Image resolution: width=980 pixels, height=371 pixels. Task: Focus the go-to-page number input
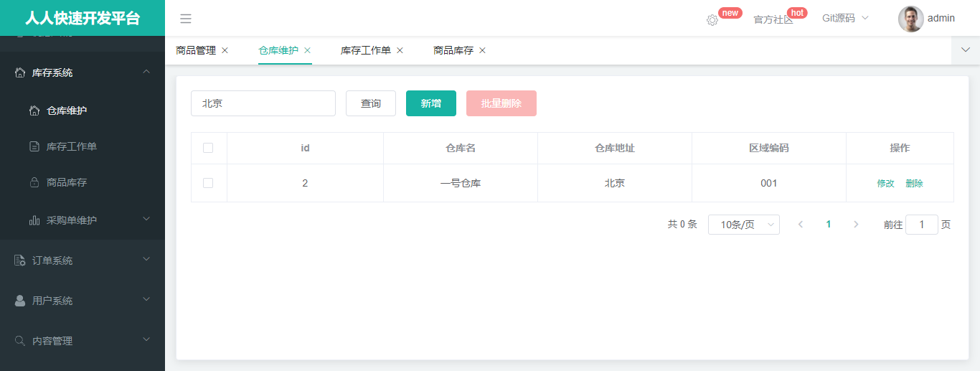pyautogui.click(x=922, y=225)
